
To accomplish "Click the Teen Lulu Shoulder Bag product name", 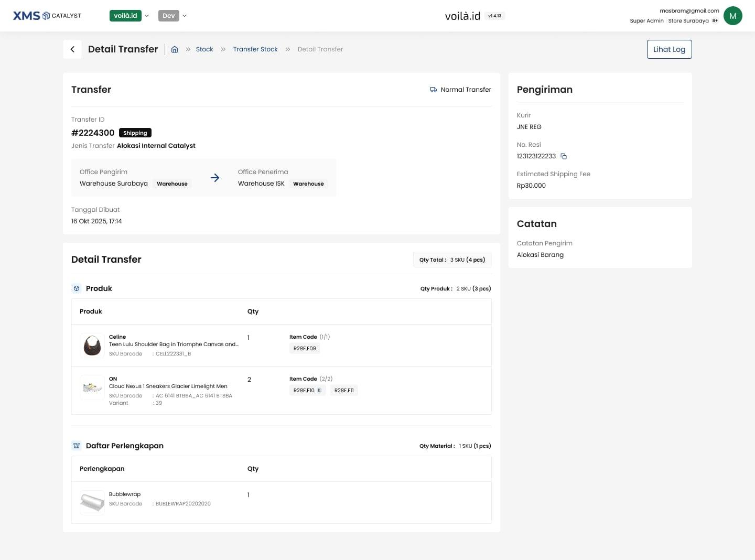I will click(x=174, y=344).
